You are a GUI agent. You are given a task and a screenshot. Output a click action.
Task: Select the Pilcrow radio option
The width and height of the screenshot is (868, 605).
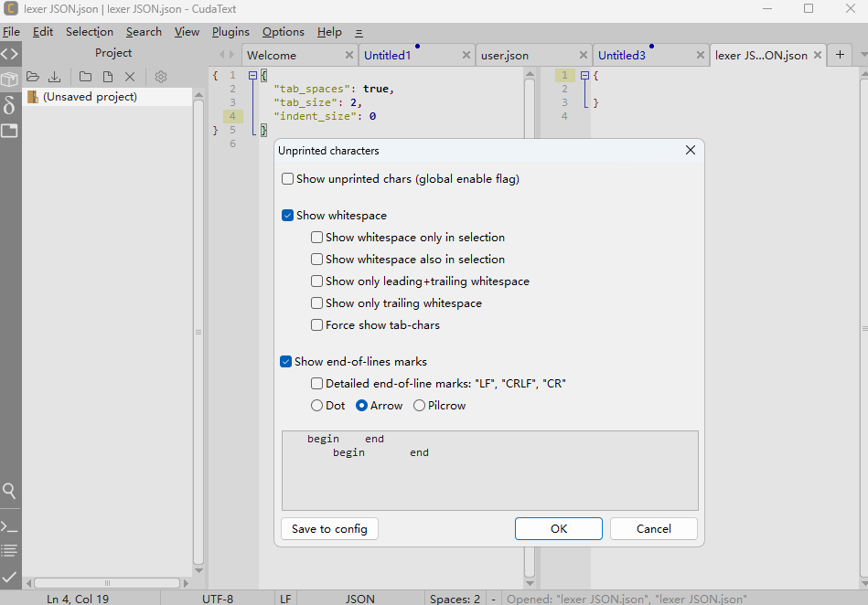419,406
